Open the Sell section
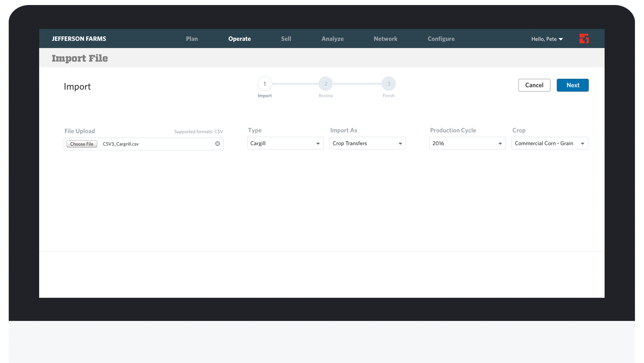The width and height of the screenshot is (644, 363). pos(286,39)
